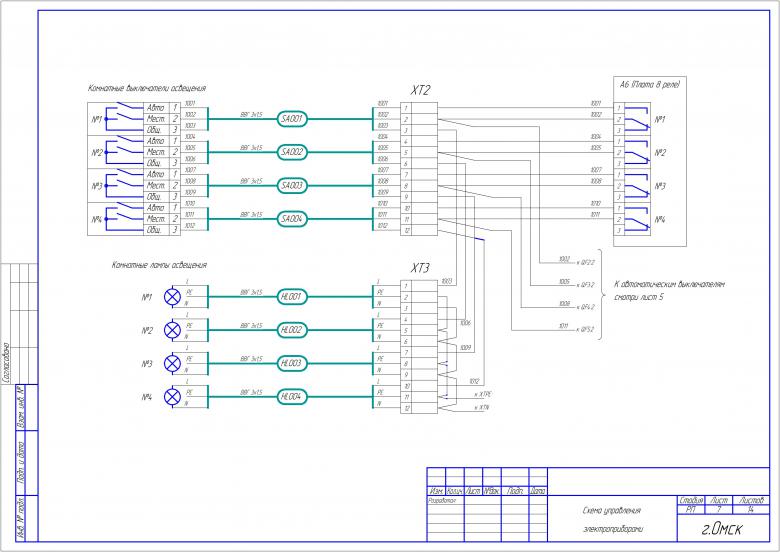Select the HL004 cable marker
The width and height of the screenshot is (780, 552).
point(292,397)
